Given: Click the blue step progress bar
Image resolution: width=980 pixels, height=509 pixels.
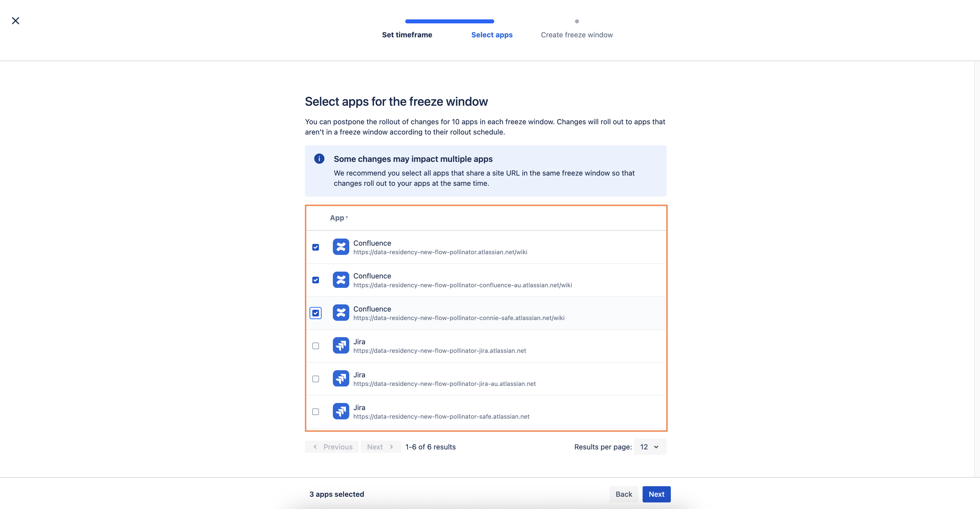Looking at the screenshot, I should [449, 21].
